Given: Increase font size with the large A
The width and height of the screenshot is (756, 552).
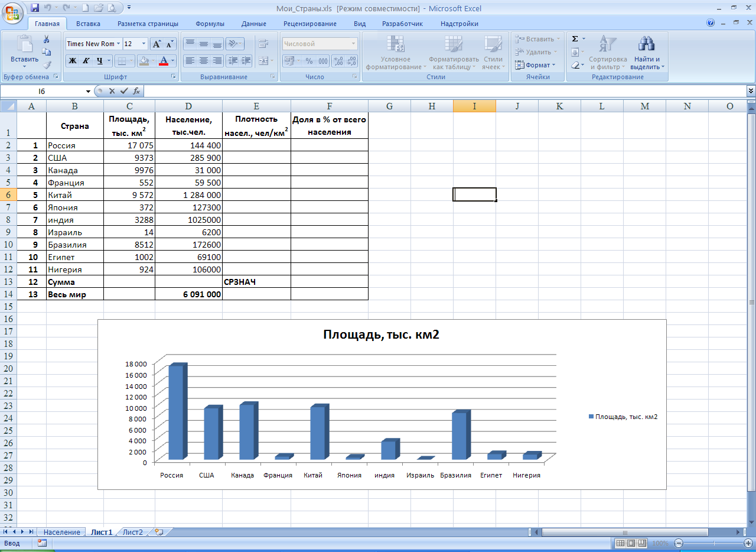Looking at the screenshot, I should (157, 44).
